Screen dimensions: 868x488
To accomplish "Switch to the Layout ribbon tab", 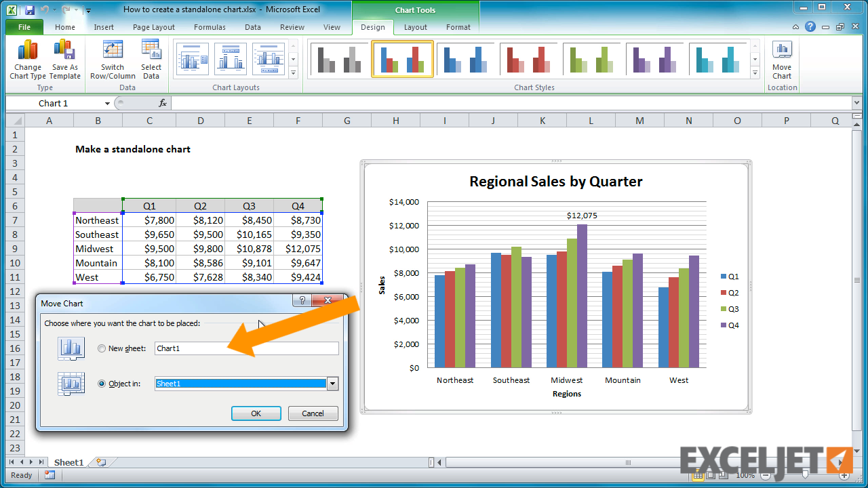I will point(415,27).
